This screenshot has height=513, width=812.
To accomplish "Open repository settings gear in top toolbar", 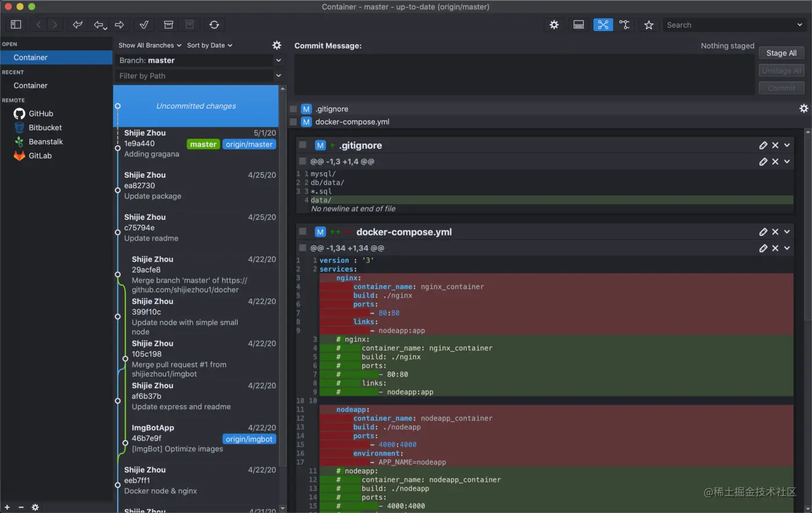I will 554,24.
